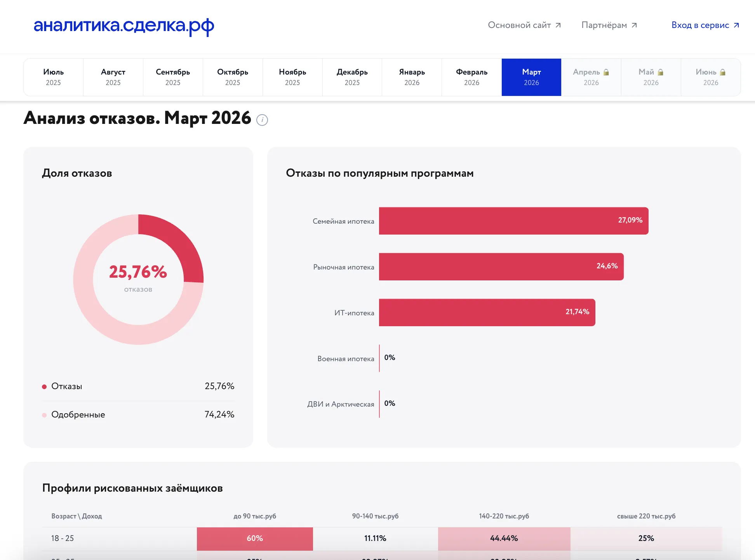The image size is (755, 560).
Task: Click the lock icon on Май 2026
Action: click(x=661, y=72)
